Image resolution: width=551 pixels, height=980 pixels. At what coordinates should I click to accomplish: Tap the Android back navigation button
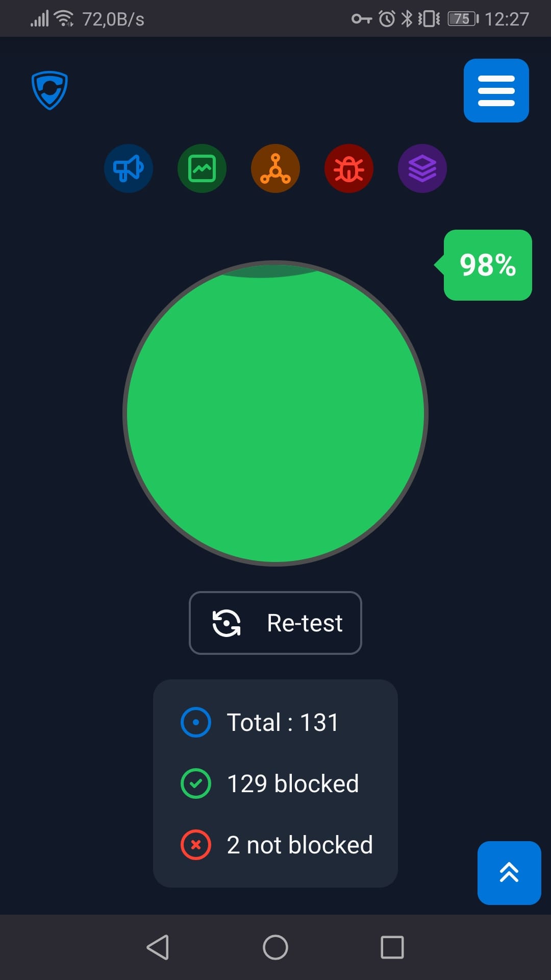[x=158, y=947]
